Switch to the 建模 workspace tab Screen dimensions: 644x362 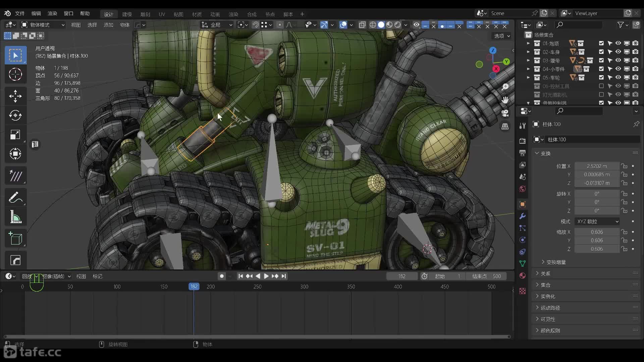(127, 14)
